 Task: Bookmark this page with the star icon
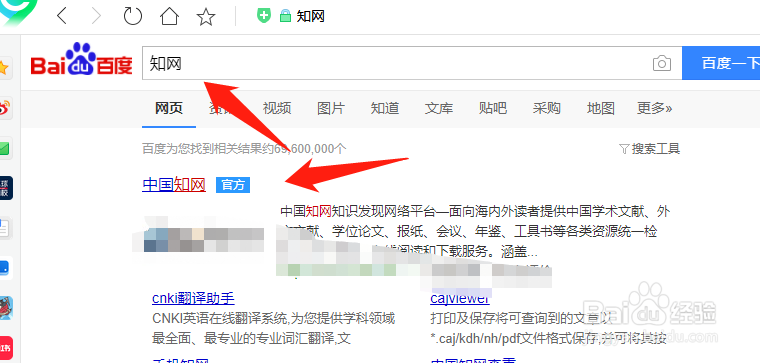(x=206, y=17)
